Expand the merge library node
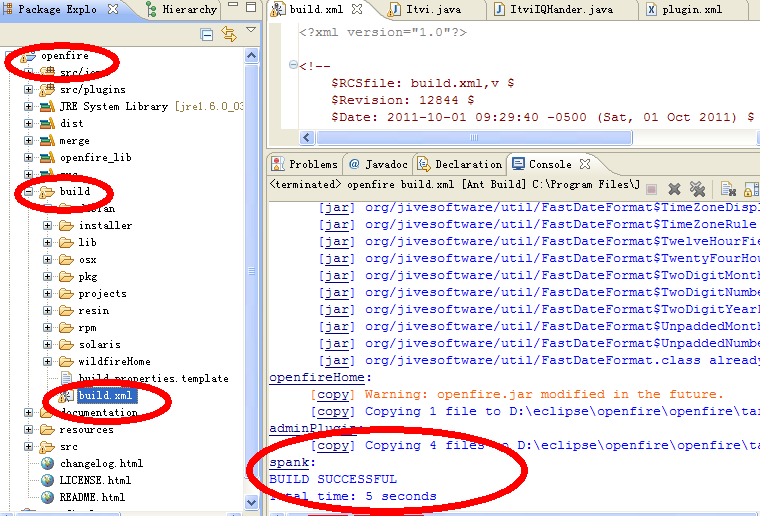Screen dimensions: 760x516 tap(28, 141)
